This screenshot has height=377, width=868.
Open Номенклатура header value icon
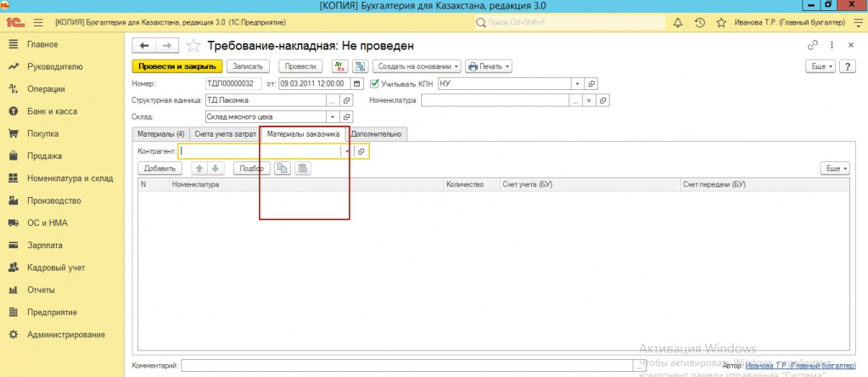point(602,101)
